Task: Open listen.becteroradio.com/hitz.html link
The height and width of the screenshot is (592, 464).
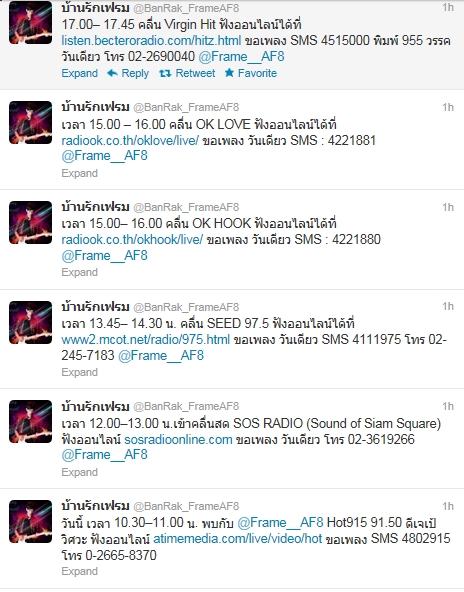Action: click(x=151, y=40)
